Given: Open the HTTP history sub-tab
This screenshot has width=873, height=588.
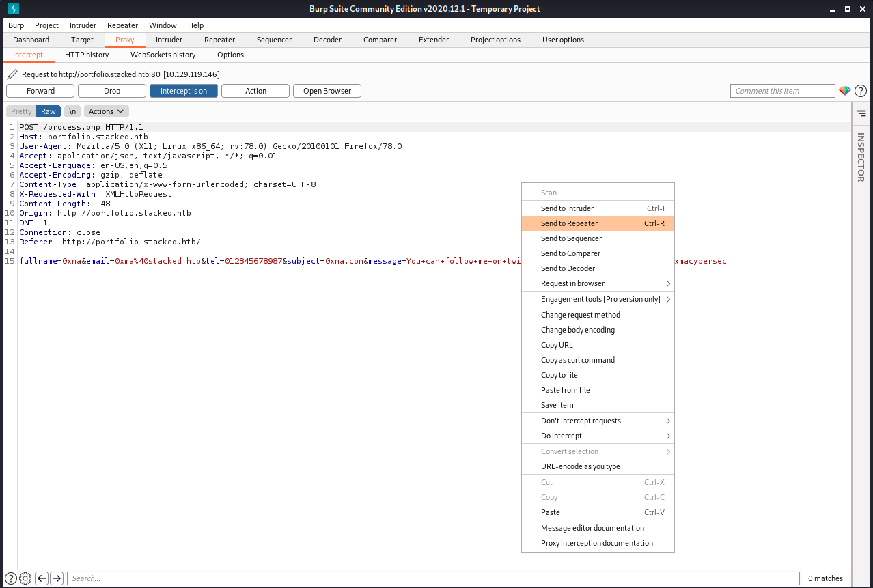Looking at the screenshot, I should [87, 55].
